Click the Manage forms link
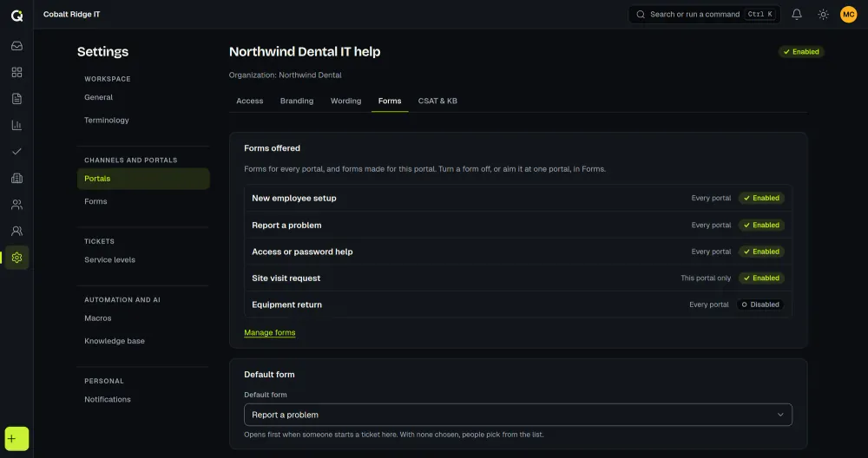Viewport: 868px width, 458px height. 270,332
